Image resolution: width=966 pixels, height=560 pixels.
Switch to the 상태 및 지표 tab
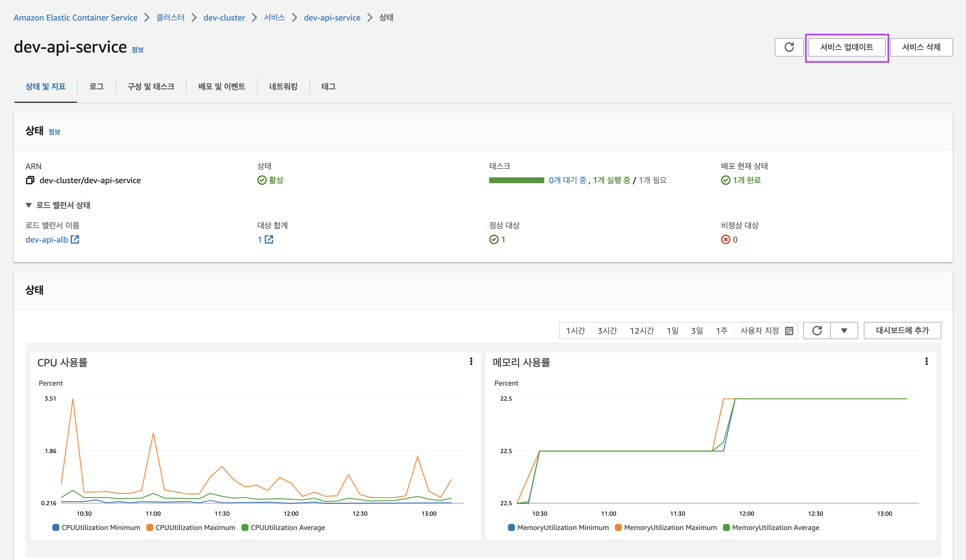[46, 87]
